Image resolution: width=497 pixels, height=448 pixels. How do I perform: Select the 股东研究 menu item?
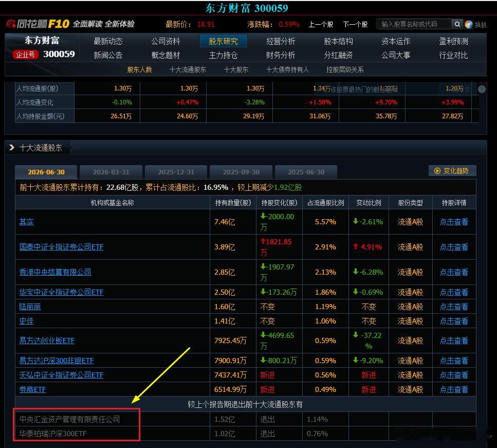tap(223, 41)
